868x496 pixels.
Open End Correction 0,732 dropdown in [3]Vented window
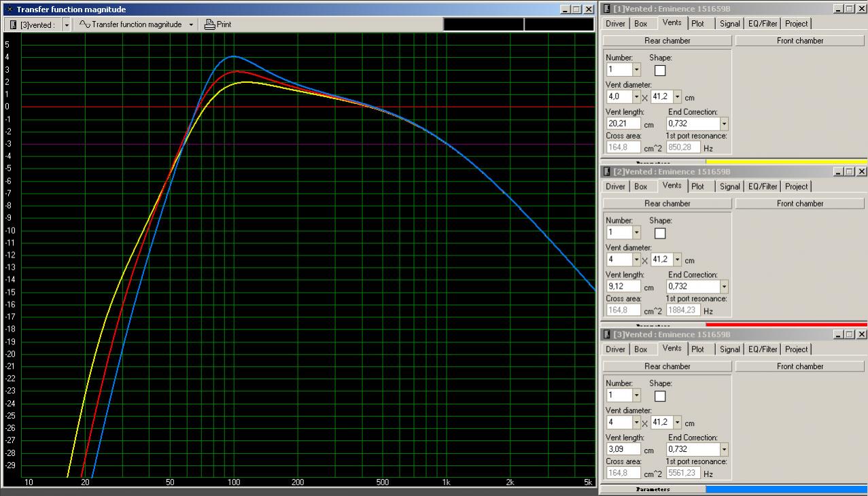coord(724,450)
